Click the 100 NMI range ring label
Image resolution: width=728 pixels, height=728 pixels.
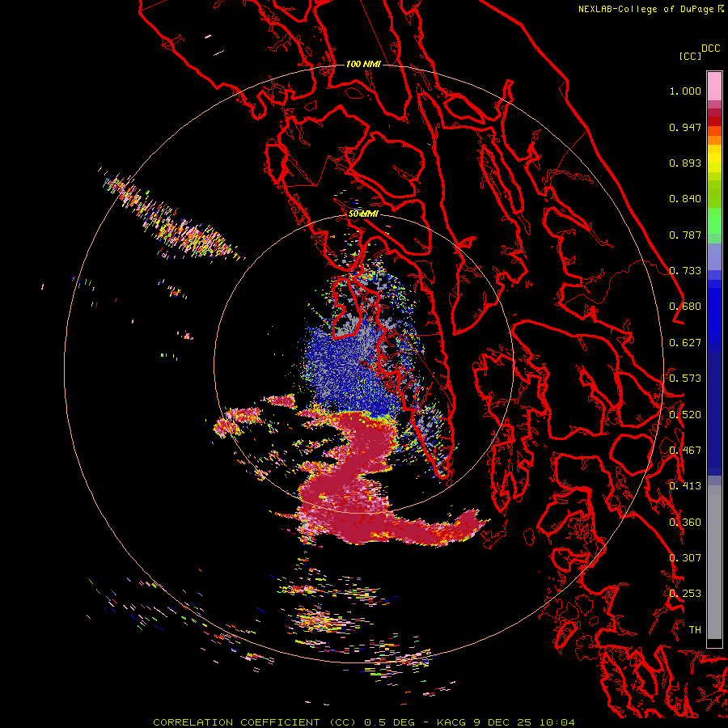coord(363,64)
